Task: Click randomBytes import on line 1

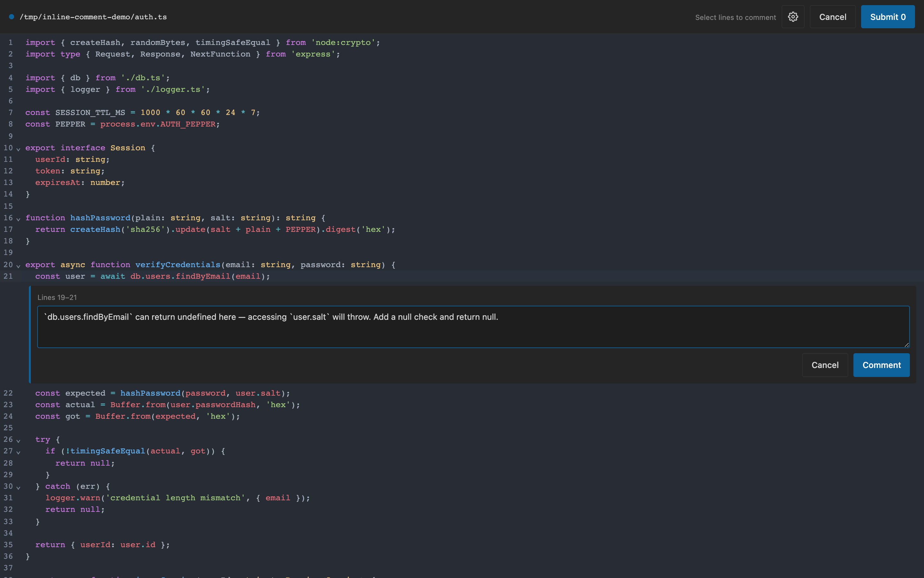Action: (x=158, y=42)
